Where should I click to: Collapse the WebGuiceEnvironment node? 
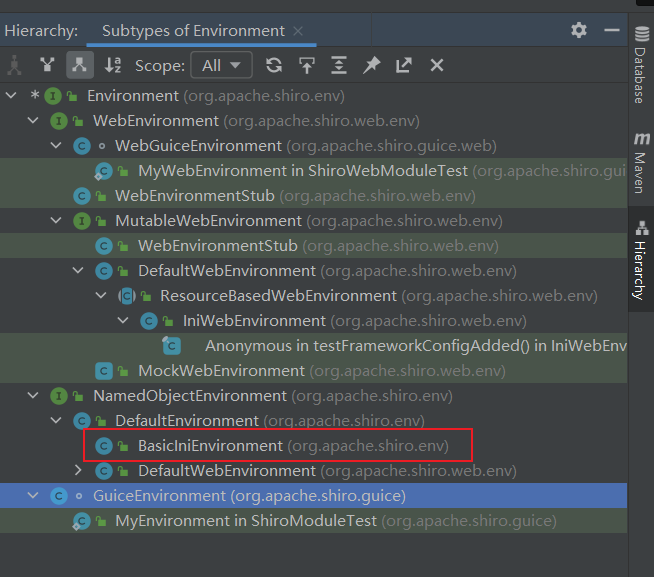coord(56,146)
